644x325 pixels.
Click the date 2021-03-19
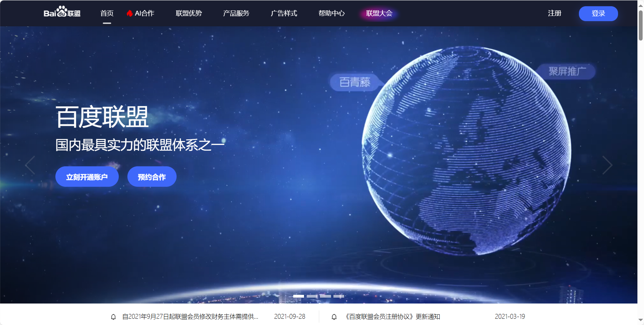(x=510, y=317)
